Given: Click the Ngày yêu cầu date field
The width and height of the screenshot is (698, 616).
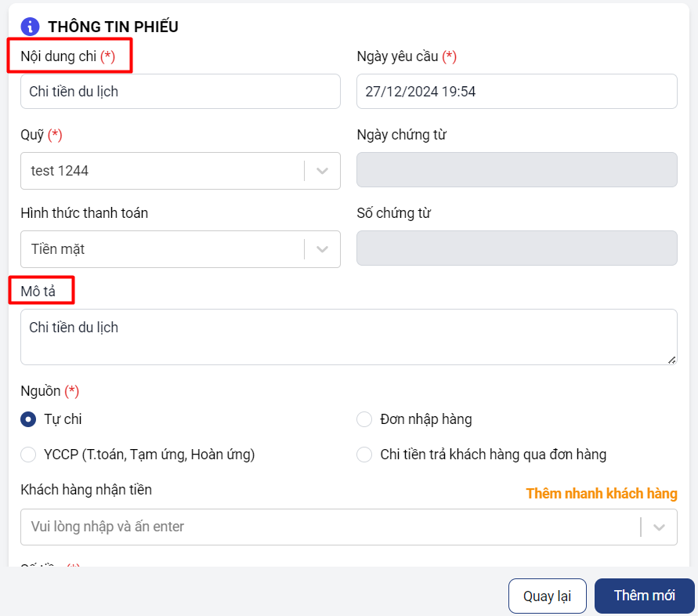Looking at the screenshot, I should (x=516, y=91).
